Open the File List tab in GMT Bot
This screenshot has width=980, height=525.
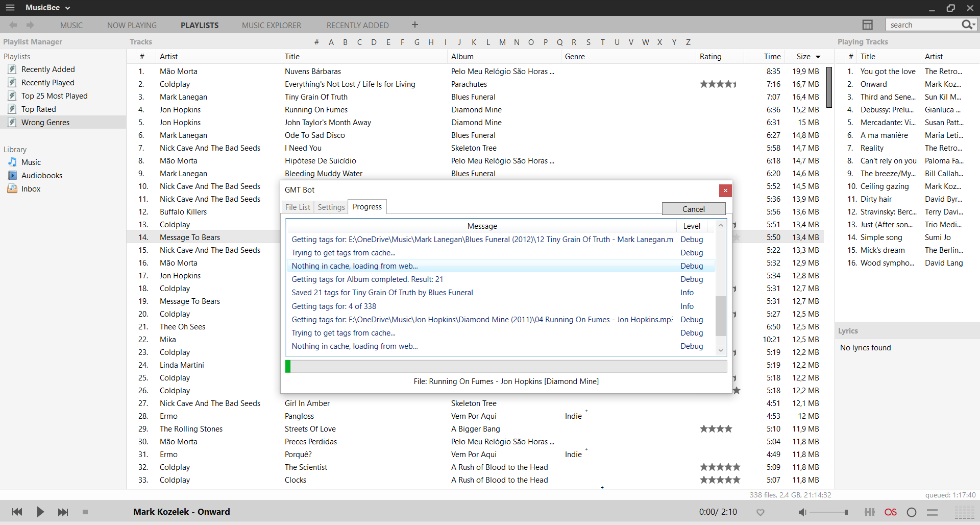[298, 207]
